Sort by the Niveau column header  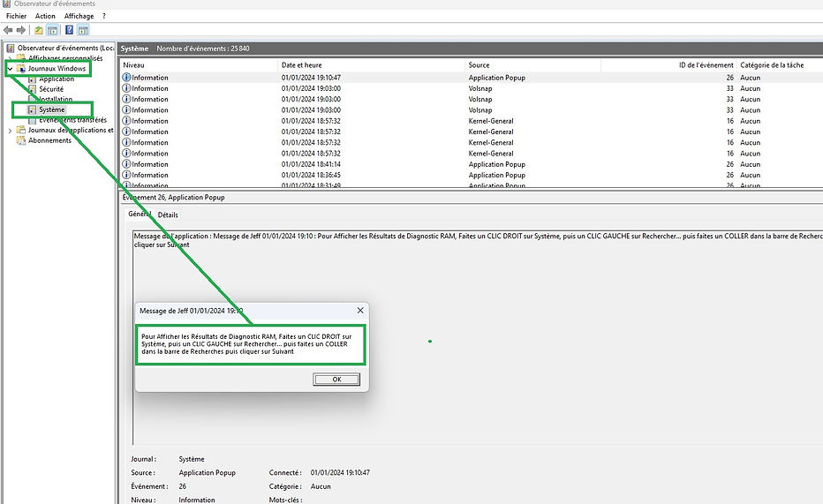(199, 65)
